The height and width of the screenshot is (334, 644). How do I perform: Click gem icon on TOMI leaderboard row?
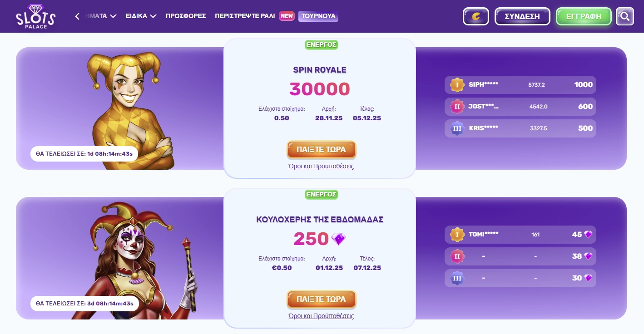coord(588,234)
